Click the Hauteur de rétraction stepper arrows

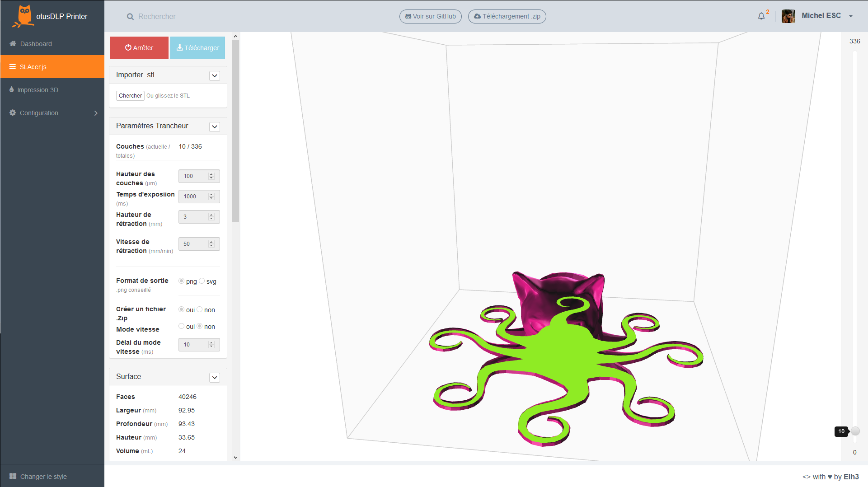(211, 217)
